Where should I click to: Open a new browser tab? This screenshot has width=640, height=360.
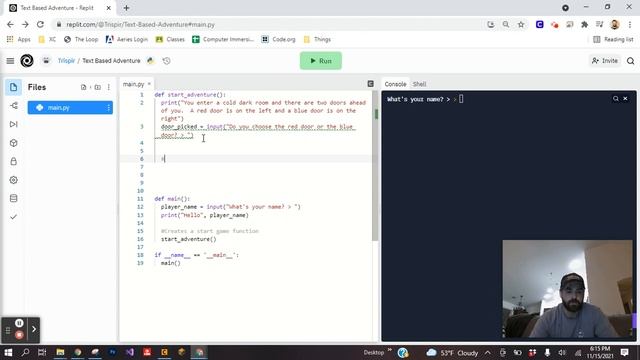coord(127,8)
